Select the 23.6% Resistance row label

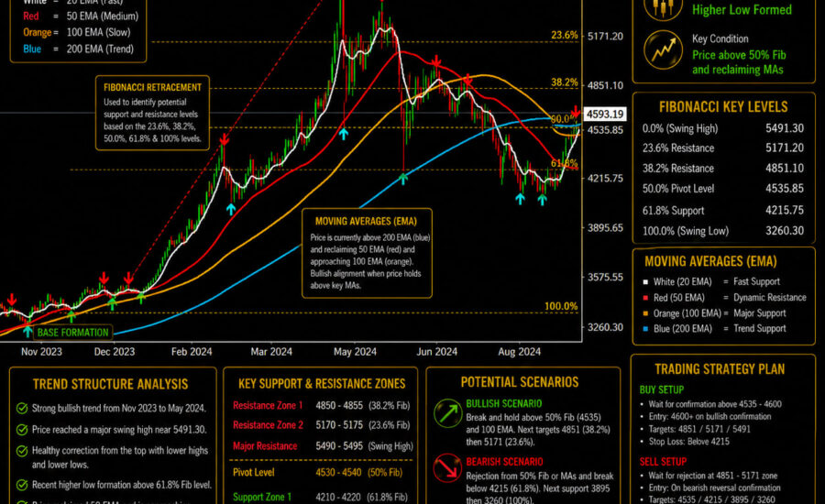pyautogui.click(x=678, y=148)
